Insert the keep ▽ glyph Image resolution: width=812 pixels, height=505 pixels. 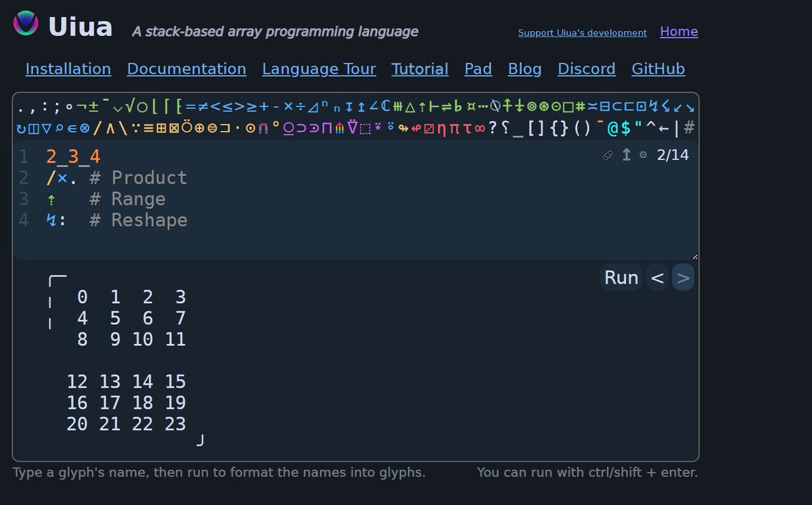tap(46, 127)
